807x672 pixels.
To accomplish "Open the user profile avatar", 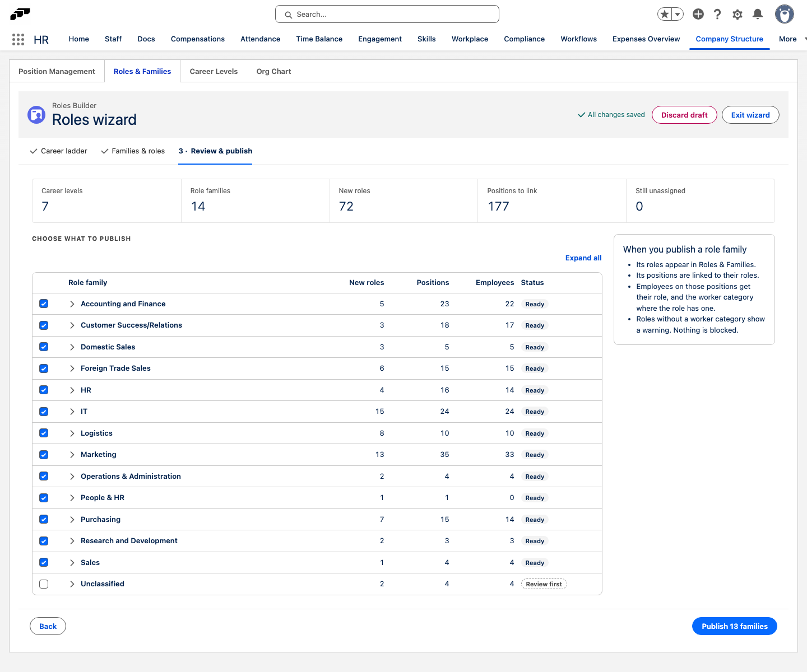I will (x=785, y=14).
